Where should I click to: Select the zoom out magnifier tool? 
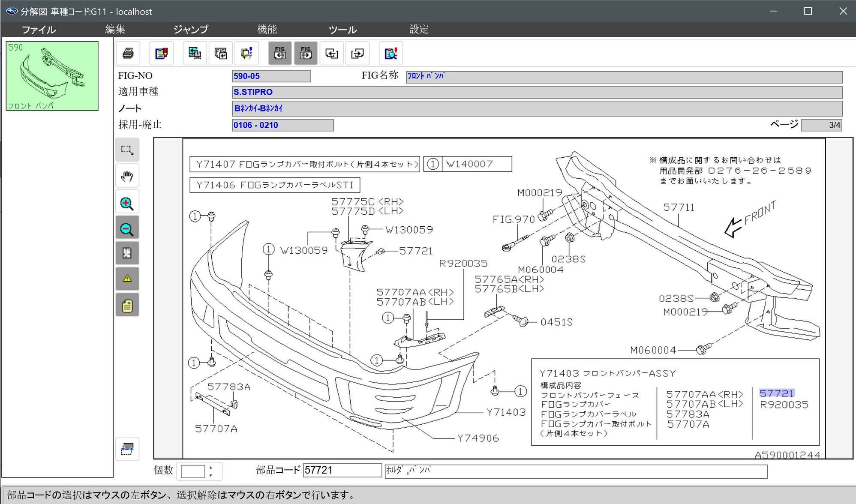(x=127, y=229)
